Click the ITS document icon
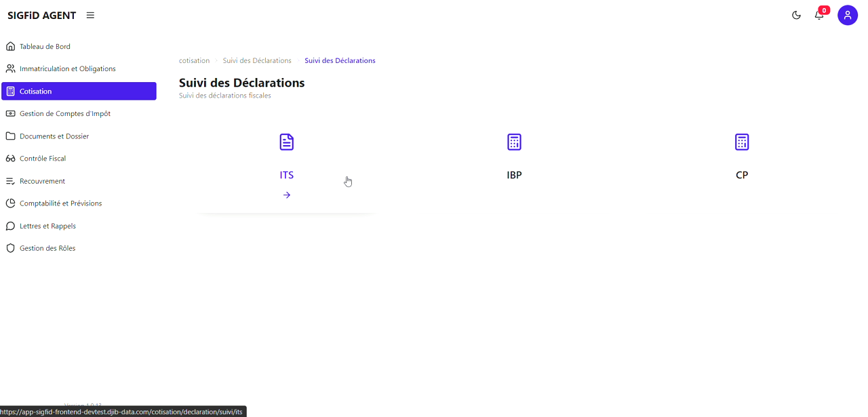This screenshot has width=868, height=417. coord(287,142)
